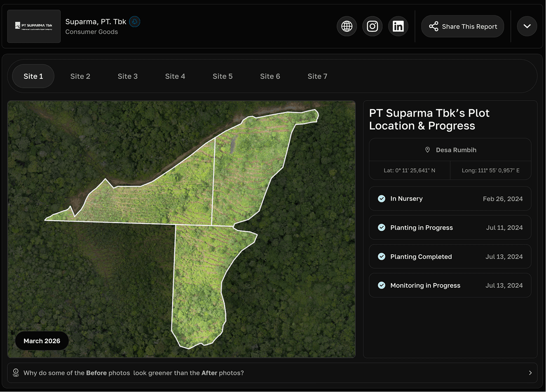Click the Jul 11, 2024 date
This screenshot has height=392, width=546.
[x=504, y=228]
